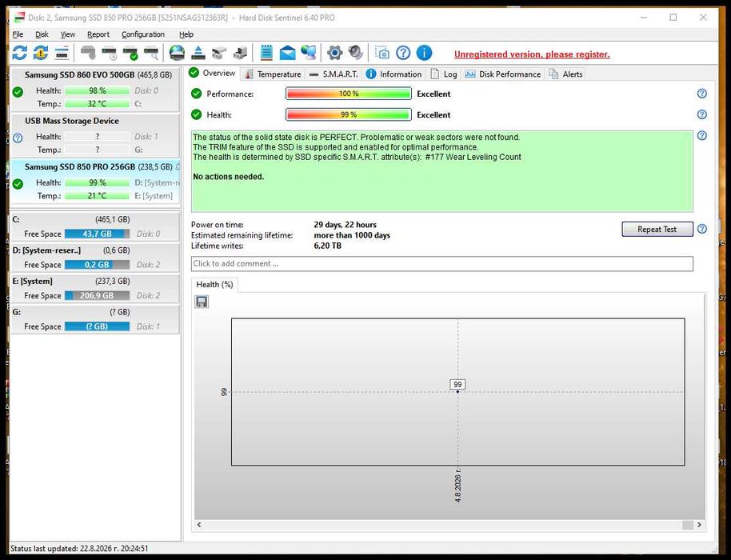This screenshot has height=560, width=731.
Task: Open the Report menu
Action: 98,34
